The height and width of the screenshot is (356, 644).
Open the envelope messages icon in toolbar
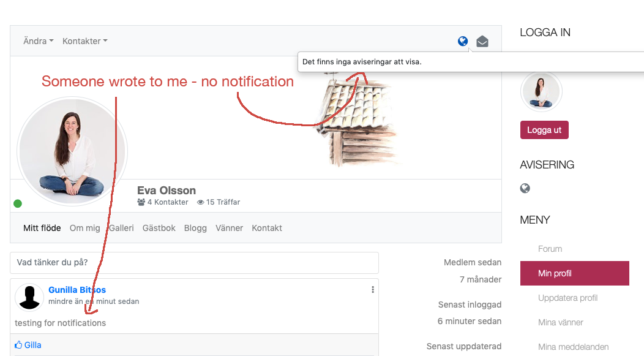pyautogui.click(x=482, y=41)
